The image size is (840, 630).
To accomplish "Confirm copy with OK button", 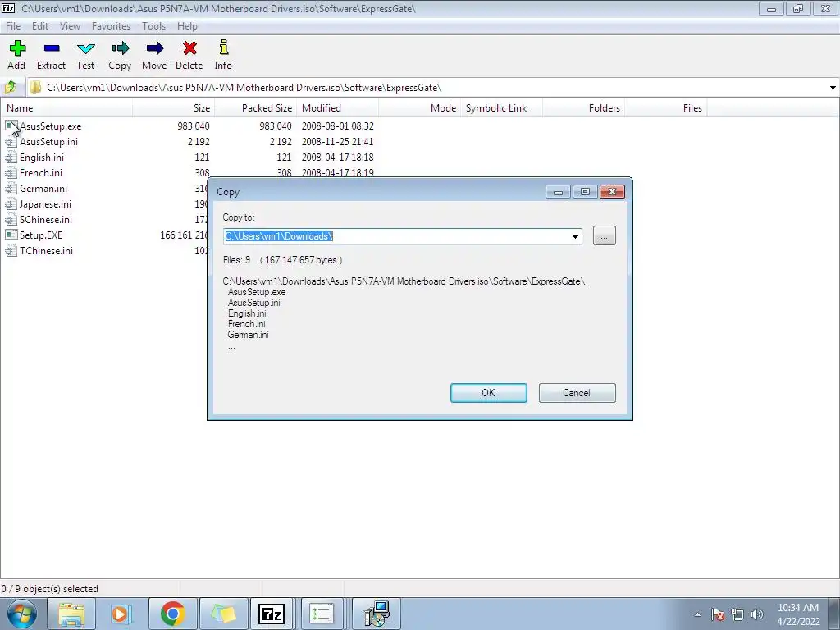I will 489,393.
